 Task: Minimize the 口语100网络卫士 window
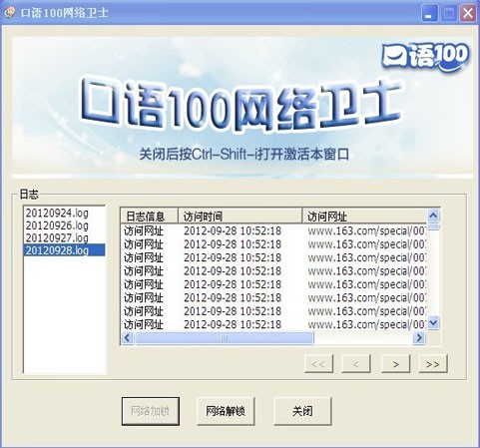429,13
